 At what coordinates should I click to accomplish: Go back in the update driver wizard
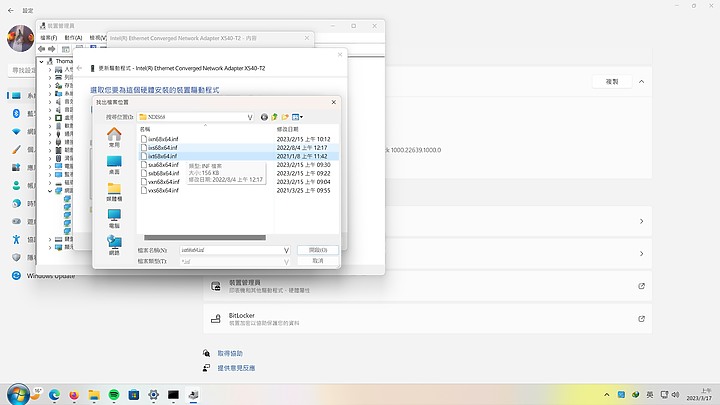[79, 68]
